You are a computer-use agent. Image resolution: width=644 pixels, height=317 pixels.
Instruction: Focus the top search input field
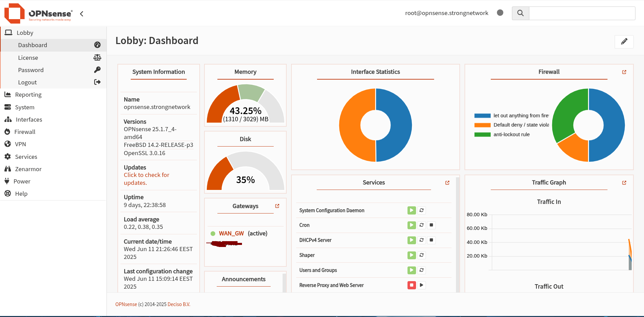[x=582, y=13]
